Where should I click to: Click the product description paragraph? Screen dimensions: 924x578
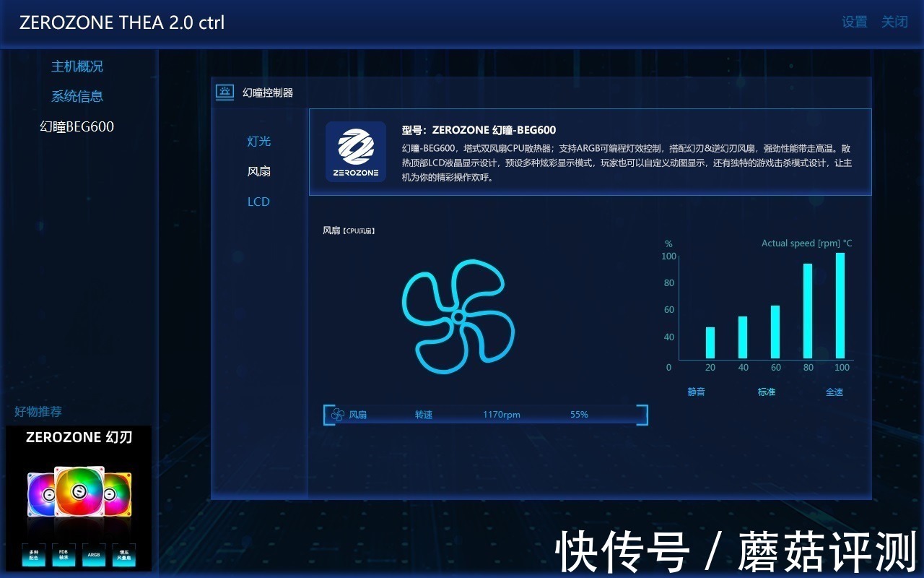pyautogui.click(x=627, y=163)
